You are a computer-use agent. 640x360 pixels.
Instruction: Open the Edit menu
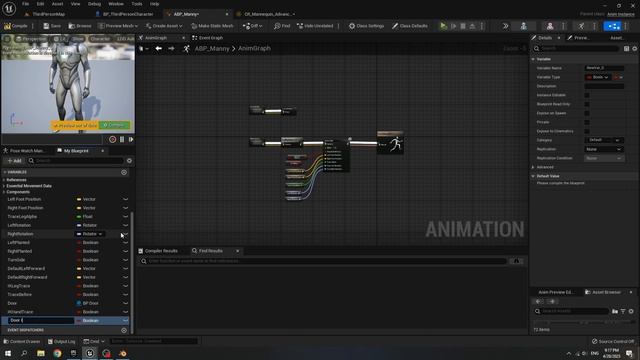pos(40,4)
